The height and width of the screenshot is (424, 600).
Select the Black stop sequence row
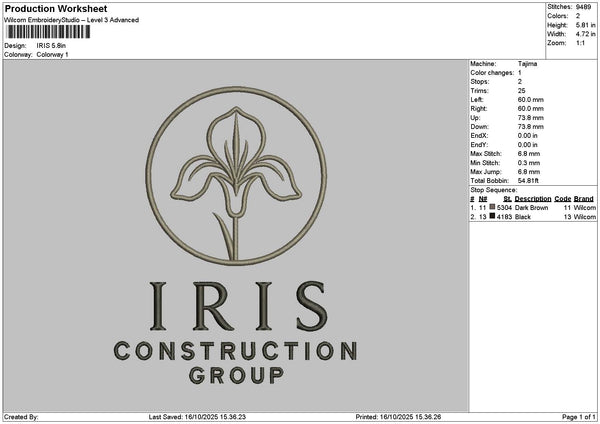[x=532, y=217]
